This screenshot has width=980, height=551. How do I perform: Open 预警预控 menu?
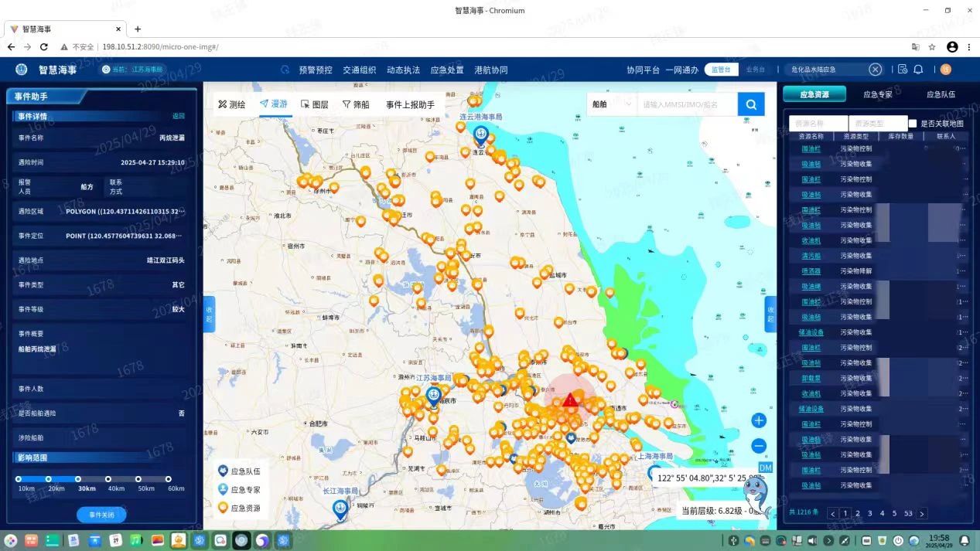tap(316, 70)
